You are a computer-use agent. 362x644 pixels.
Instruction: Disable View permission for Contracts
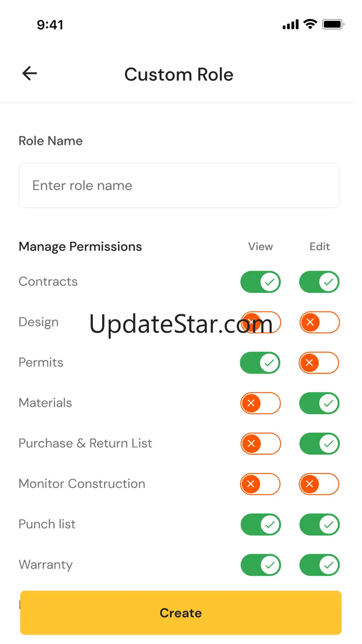tap(260, 282)
